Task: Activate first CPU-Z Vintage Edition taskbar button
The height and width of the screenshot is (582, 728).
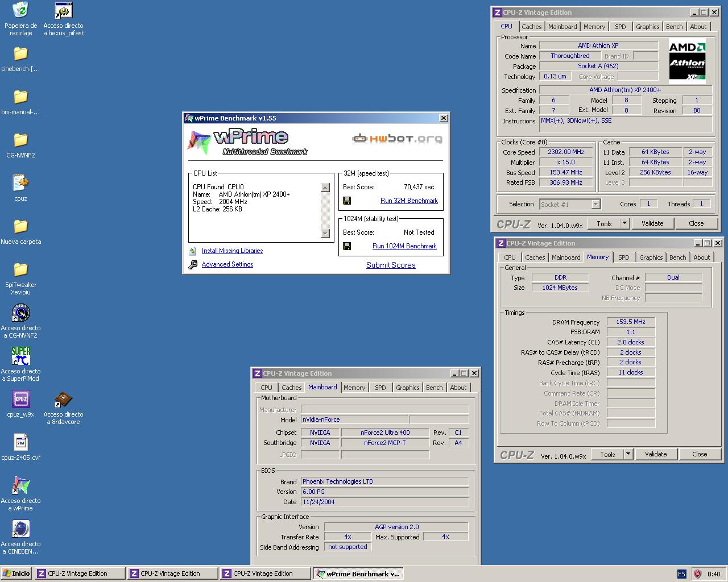Action: 79,573
